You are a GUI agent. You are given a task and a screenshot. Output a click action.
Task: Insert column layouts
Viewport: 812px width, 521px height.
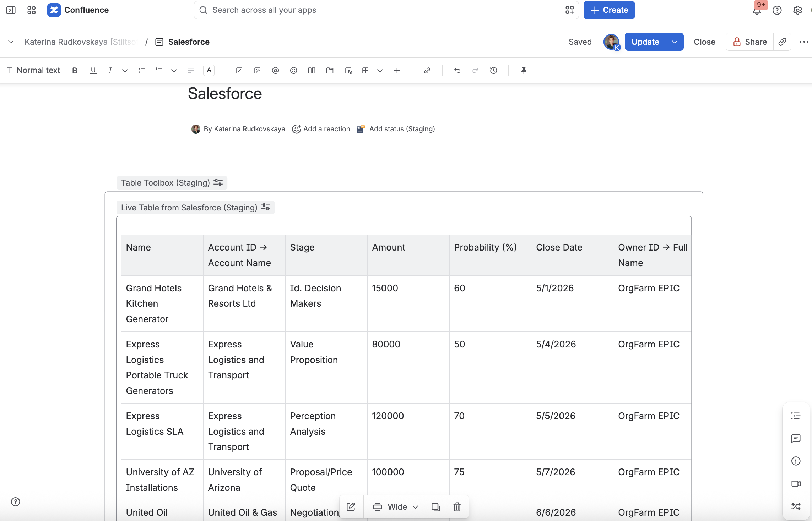312,71
